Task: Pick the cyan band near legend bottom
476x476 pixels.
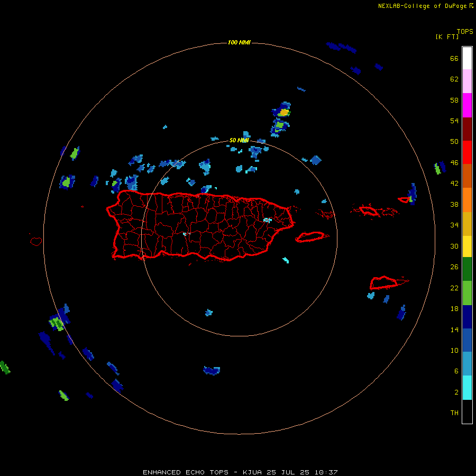Action: (467, 388)
